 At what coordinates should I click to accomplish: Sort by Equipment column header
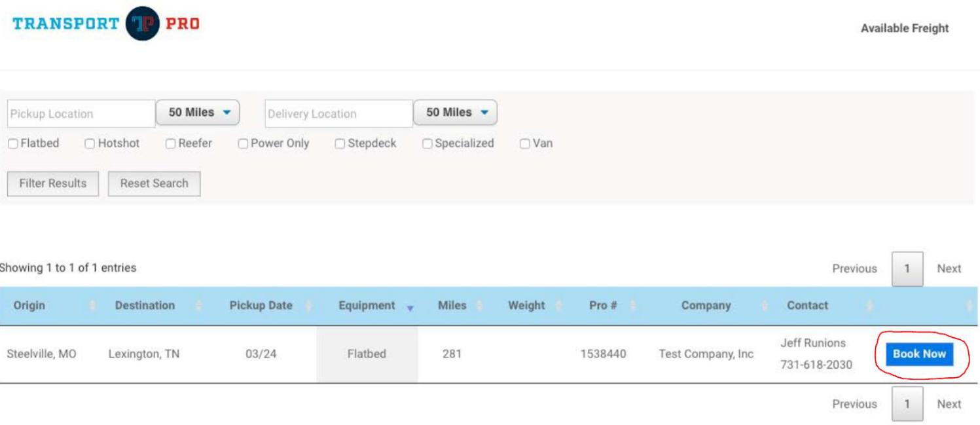tap(368, 305)
